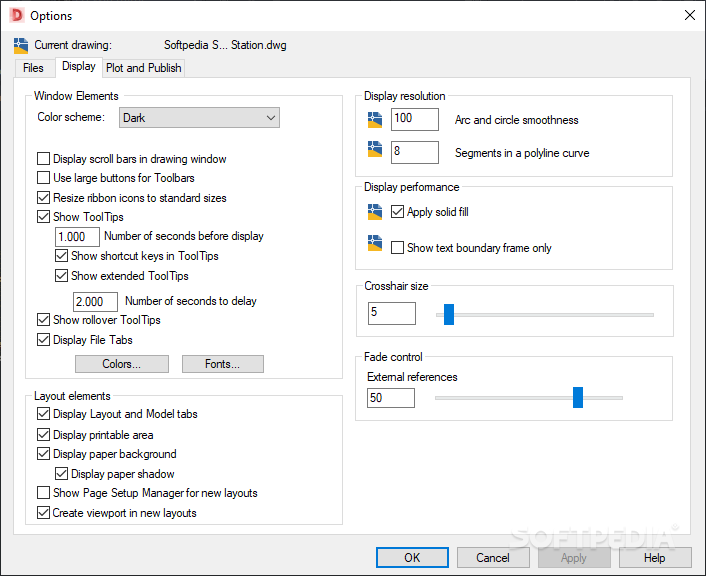Click the drawing icon beside Apply solid fill

[375, 212]
